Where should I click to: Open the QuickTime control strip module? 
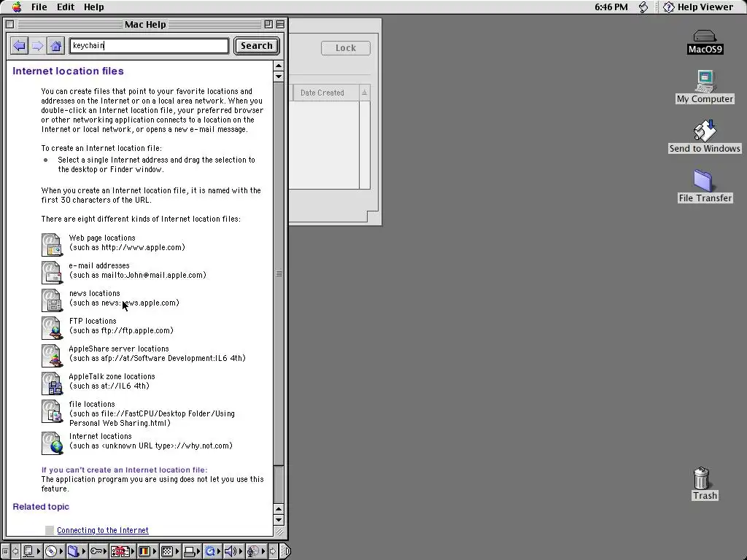(x=212, y=551)
